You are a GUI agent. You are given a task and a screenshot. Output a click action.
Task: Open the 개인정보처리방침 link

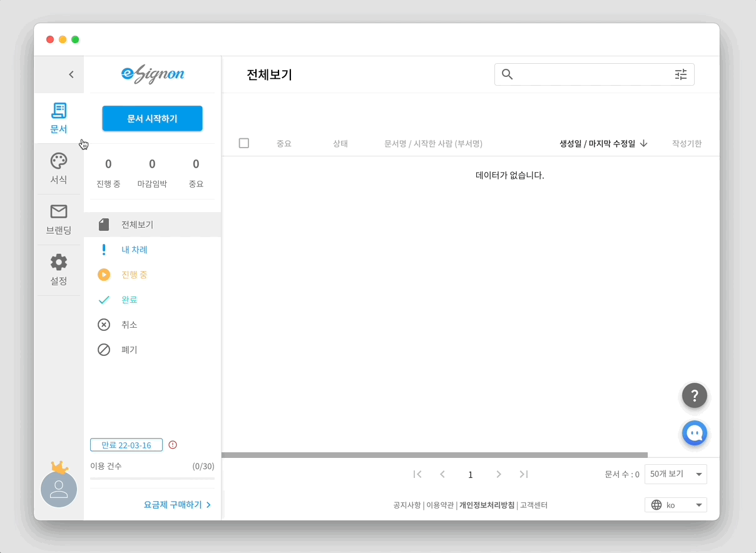487,505
